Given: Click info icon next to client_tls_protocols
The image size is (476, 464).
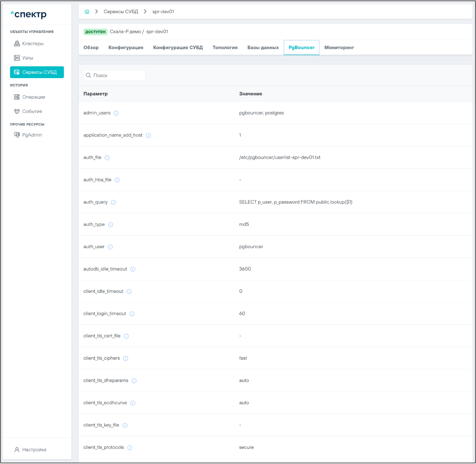Looking at the screenshot, I should click(x=130, y=448).
